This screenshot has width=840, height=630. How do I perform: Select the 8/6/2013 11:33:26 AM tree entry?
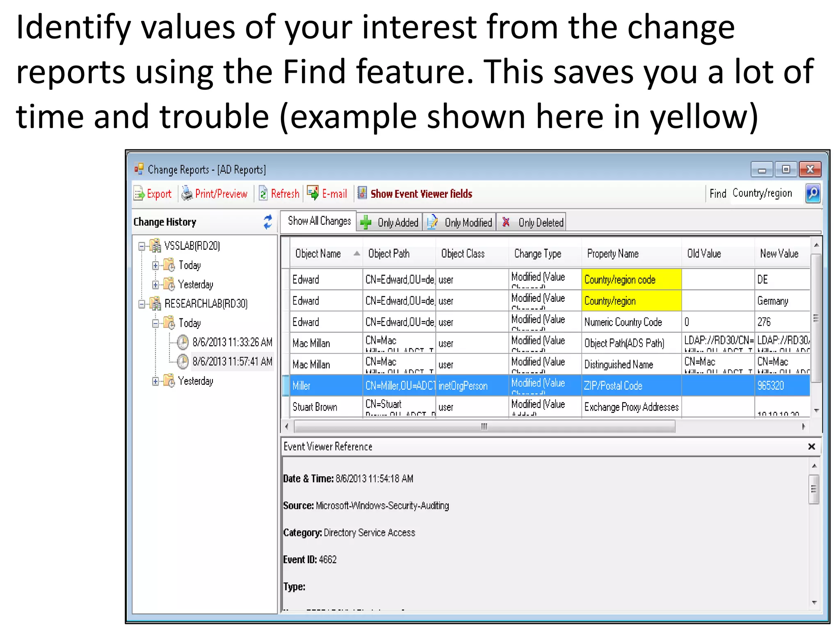[x=232, y=342]
